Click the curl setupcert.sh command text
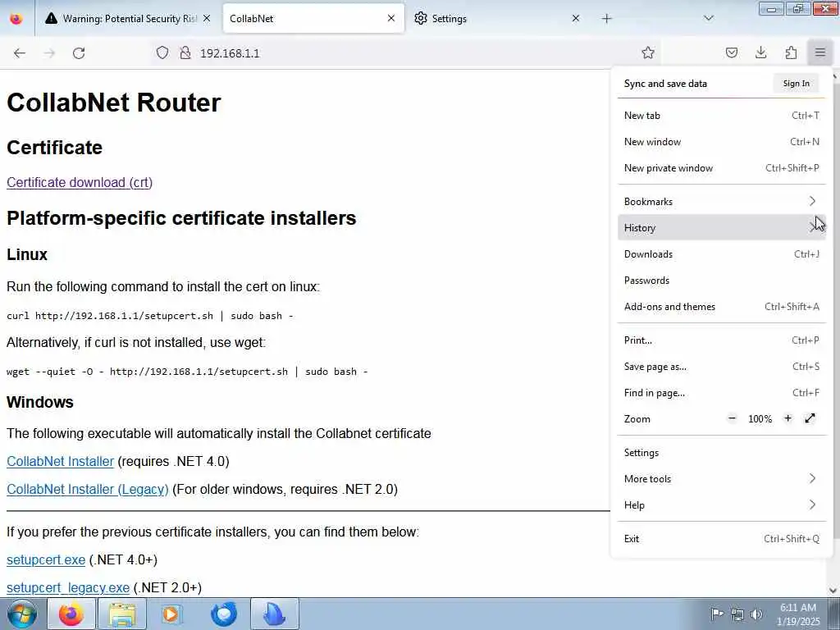The height and width of the screenshot is (630, 840). pos(149,316)
